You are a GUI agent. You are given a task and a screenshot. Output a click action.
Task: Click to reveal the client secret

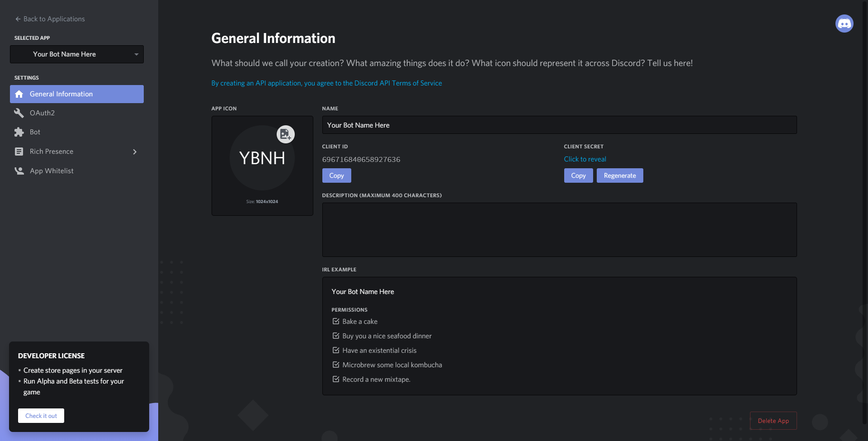[x=585, y=159]
